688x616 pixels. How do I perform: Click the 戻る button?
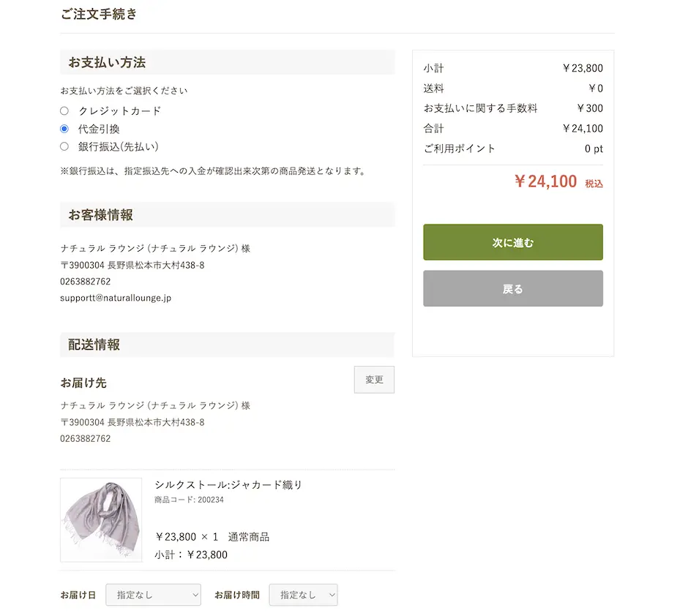click(512, 288)
